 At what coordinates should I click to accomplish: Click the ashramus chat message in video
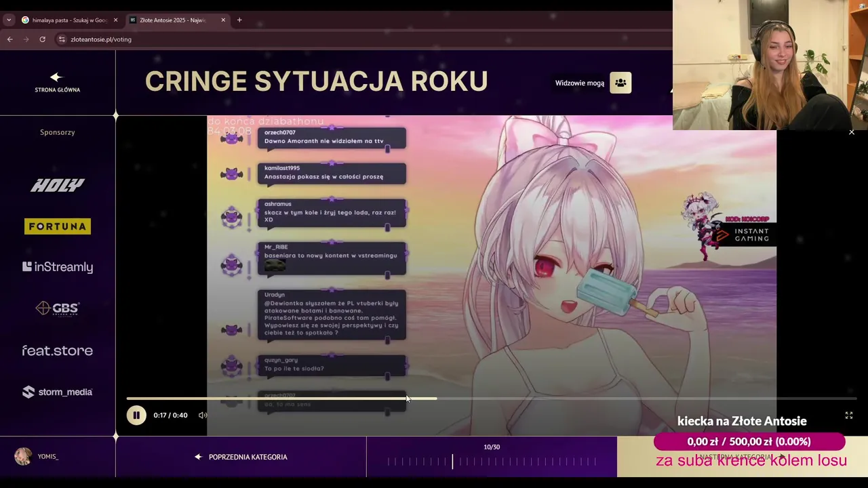coord(332,213)
